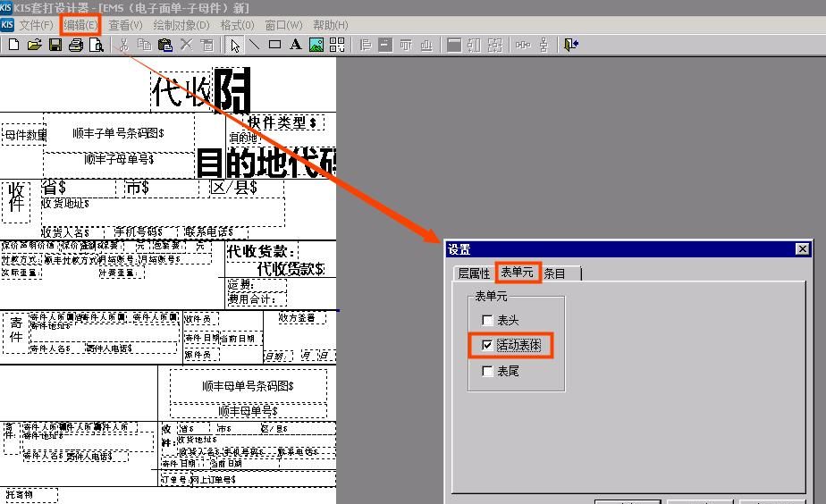Screen dimensions: 826x504
Task: Open the 查看(V) menu
Action: pyautogui.click(x=125, y=25)
